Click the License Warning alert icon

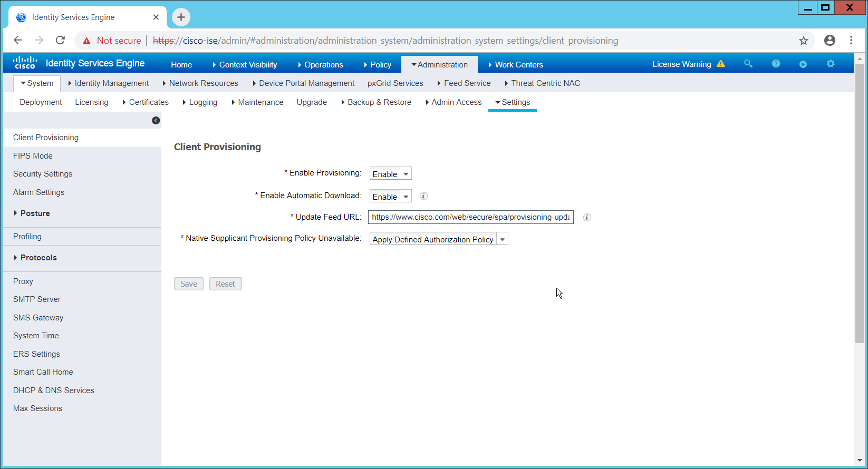tap(721, 64)
